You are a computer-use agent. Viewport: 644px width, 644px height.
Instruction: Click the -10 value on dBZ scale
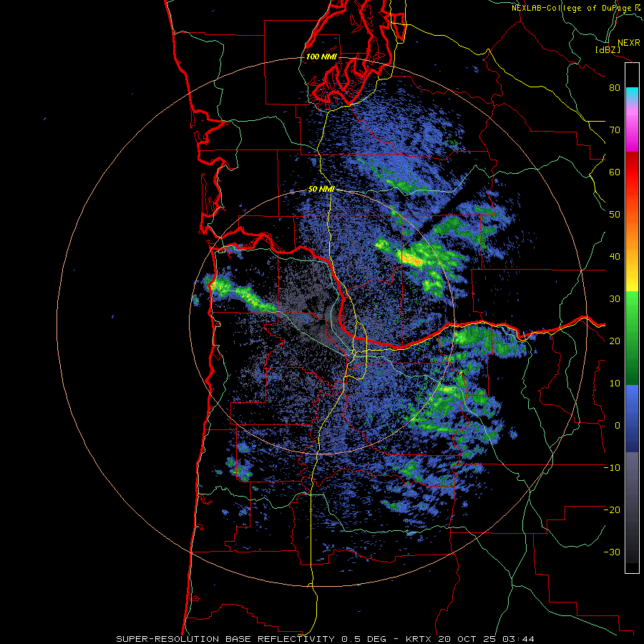(x=612, y=468)
